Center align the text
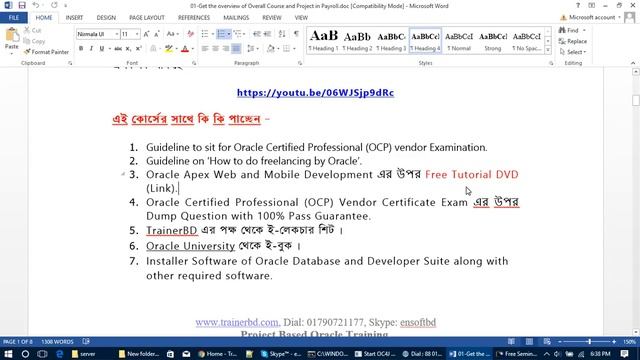Viewport: 640px width, 360px height. point(215,49)
